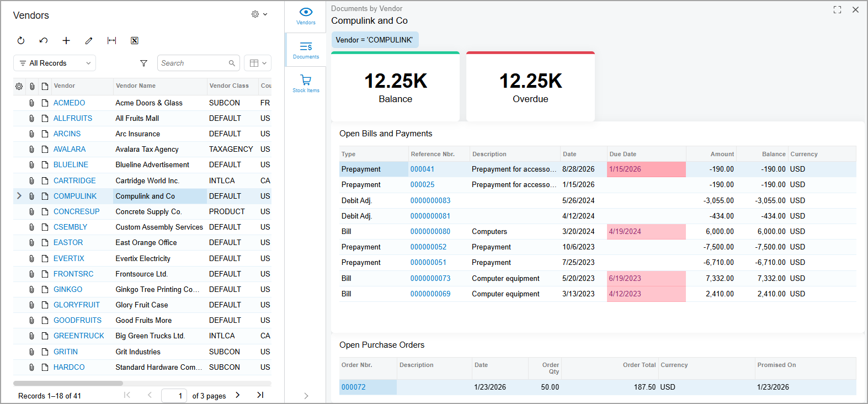Expand the All Records filter dropdown
The image size is (868, 404).
click(x=55, y=63)
